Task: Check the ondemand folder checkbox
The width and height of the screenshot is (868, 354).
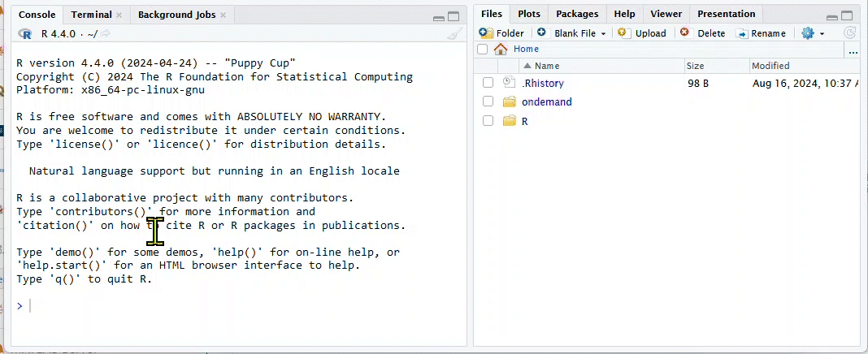Action: pyautogui.click(x=488, y=101)
